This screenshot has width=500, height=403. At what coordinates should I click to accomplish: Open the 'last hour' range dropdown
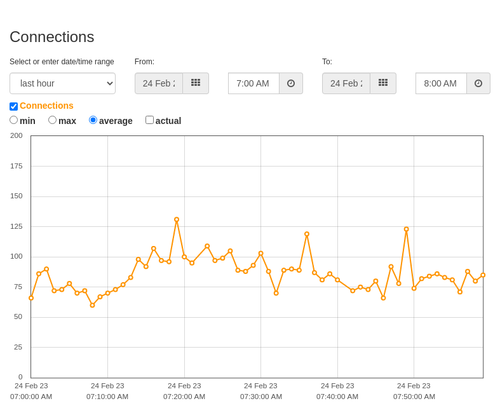pyautogui.click(x=63, y=83)
